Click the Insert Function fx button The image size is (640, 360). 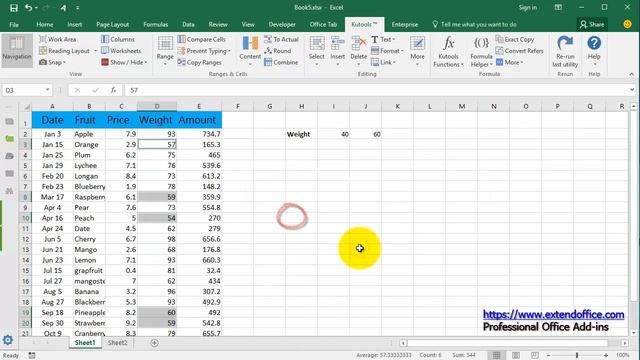coord(113,90)
